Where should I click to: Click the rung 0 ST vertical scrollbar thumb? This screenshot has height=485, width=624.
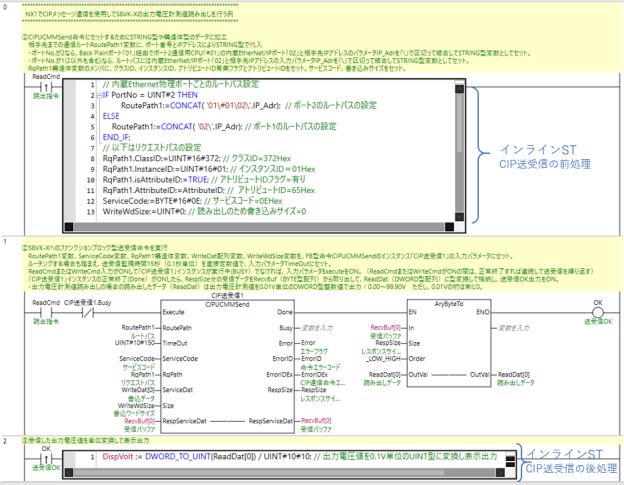(x=459, y=123)
